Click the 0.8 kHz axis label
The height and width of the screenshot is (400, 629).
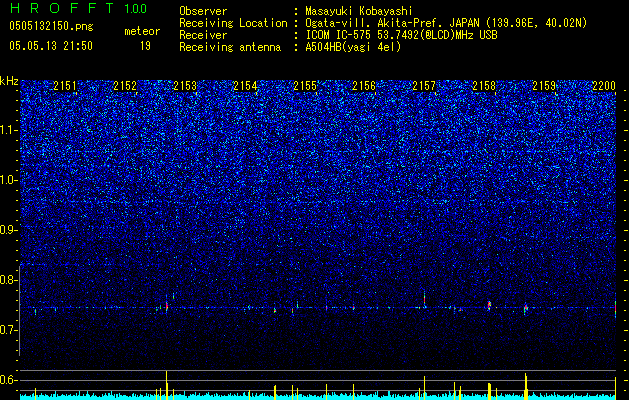(x=9, y=280)
